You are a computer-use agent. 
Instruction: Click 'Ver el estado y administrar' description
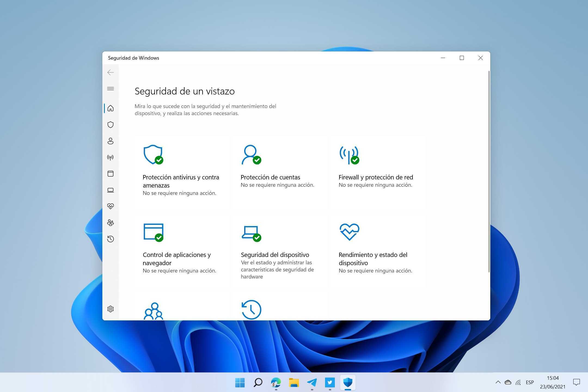coord(277,269)
